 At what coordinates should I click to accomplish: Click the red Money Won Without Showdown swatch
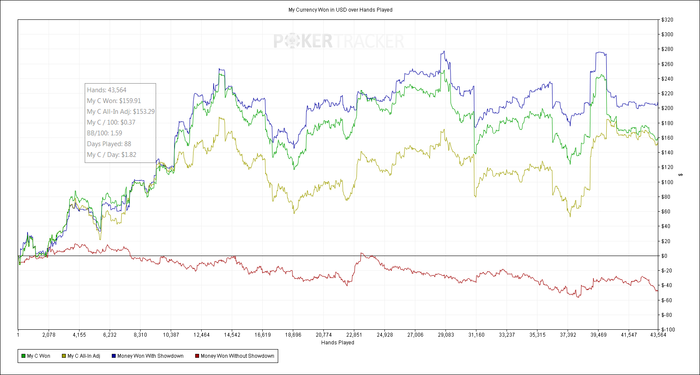[198, 356]
